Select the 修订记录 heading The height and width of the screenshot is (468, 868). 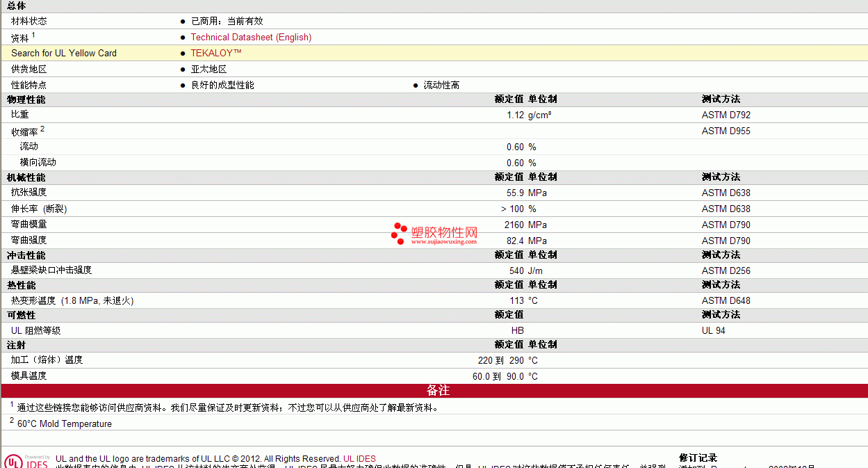point(698,458)
